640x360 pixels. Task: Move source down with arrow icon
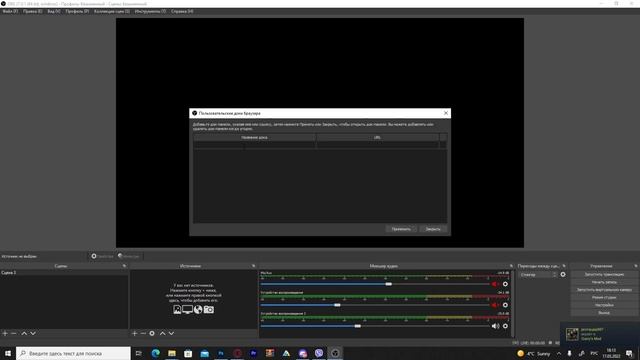(171, 333)
